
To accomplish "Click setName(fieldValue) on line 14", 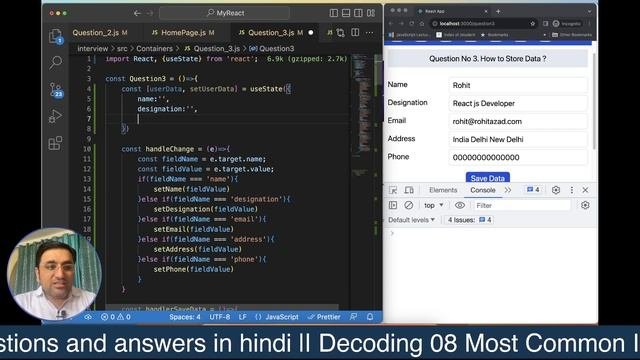I will 191,189.
